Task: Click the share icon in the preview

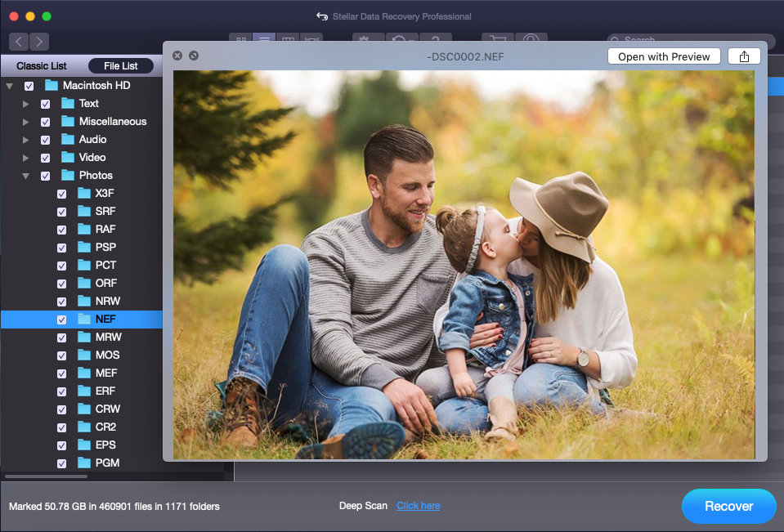Action: tap(744, 56)
